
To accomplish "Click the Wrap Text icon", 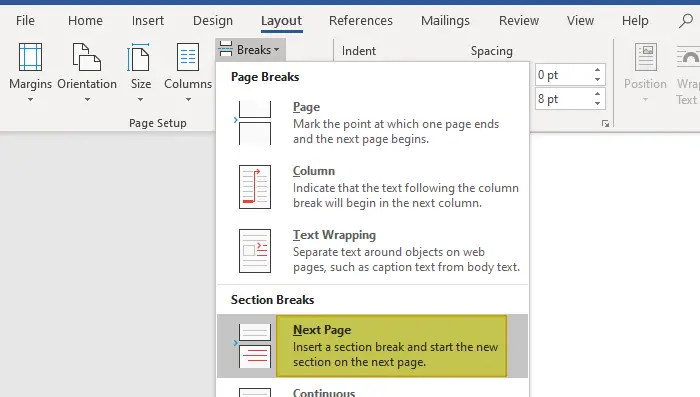I will (689, 57).
